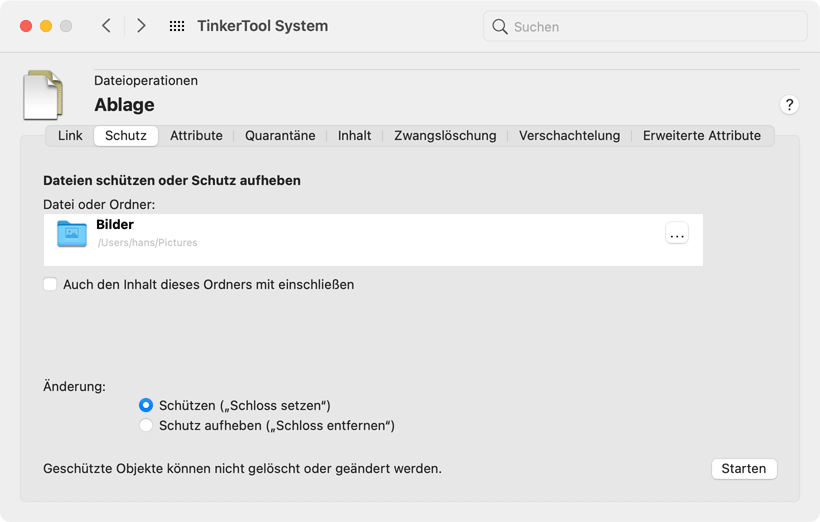Switch to the Schutz tab

click(x=126, y=135)
